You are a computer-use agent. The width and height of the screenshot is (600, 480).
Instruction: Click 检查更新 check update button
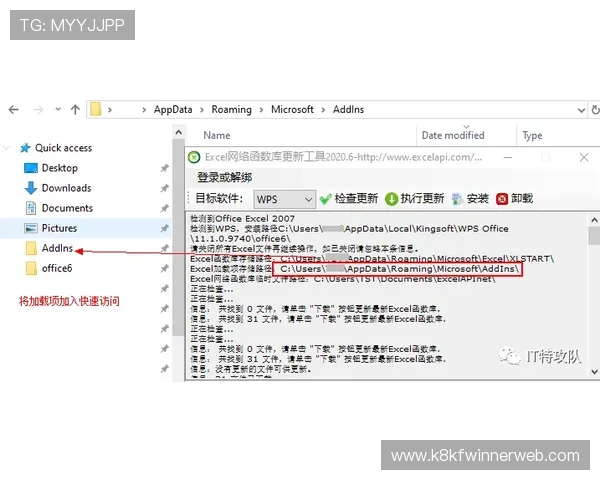349,199
